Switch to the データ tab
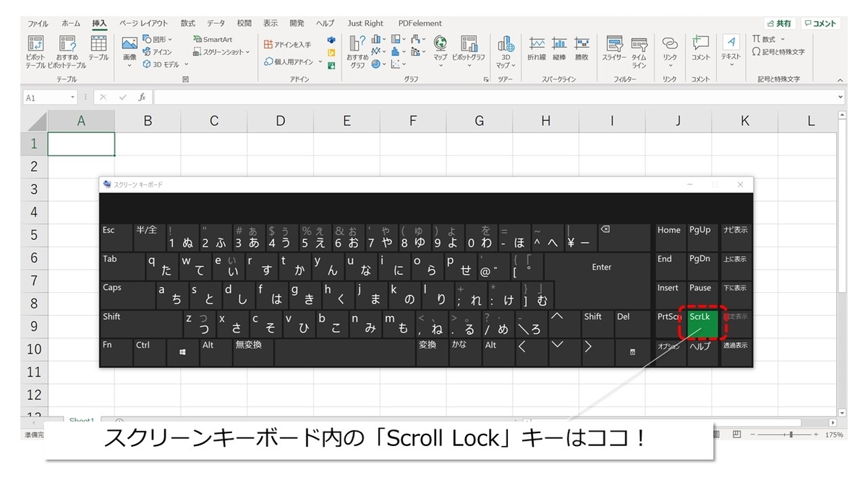Image resolution: width=868 pixels, height=488 pixels. click(x=216, y=23)
